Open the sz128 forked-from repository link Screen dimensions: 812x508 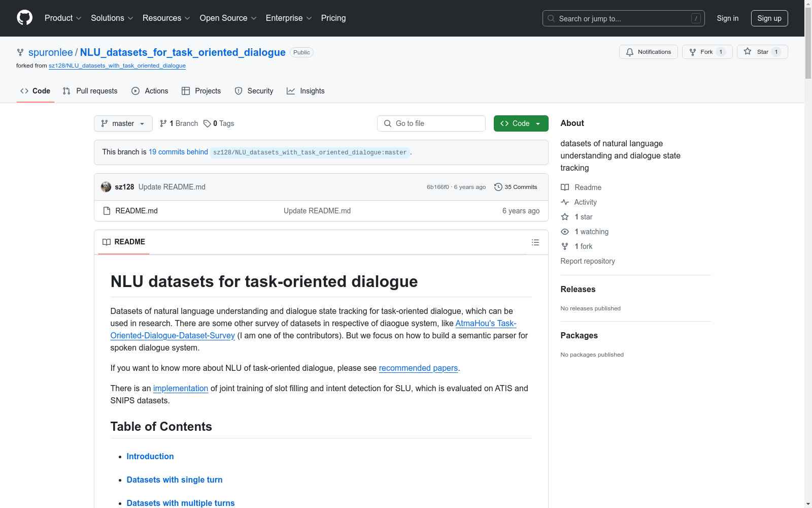click(x=117, y=66)
